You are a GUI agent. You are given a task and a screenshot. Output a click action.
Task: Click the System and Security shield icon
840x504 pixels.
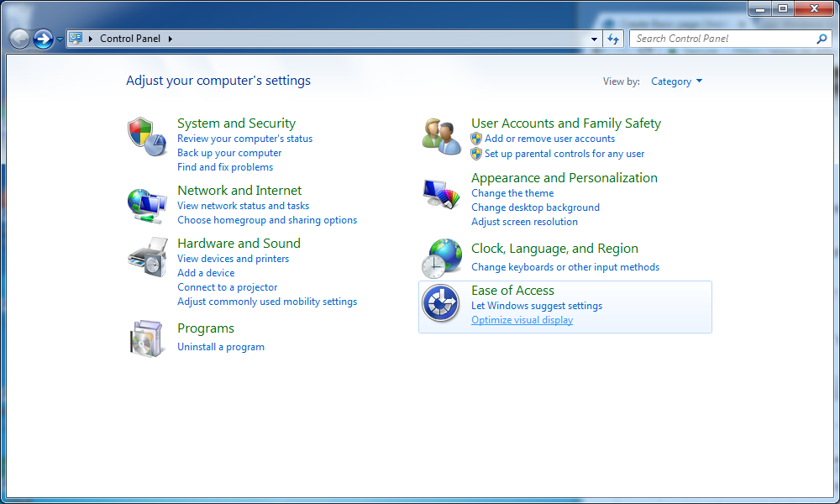pos(147,136)
